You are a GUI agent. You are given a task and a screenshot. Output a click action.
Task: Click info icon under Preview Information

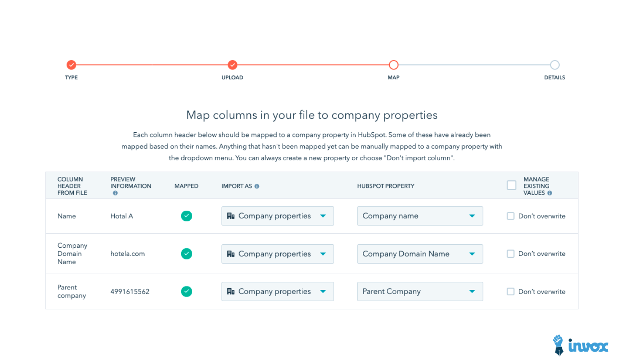[x=115, y=193]
